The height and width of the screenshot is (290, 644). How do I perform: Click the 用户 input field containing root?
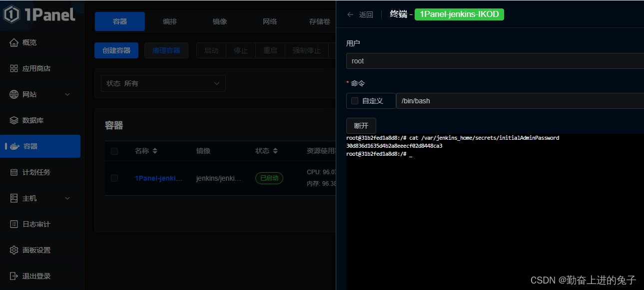495,61
